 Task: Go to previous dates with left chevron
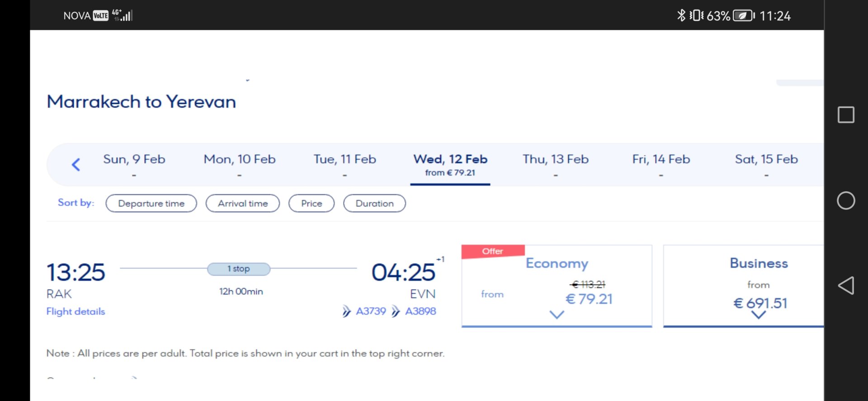pos(76,165)
